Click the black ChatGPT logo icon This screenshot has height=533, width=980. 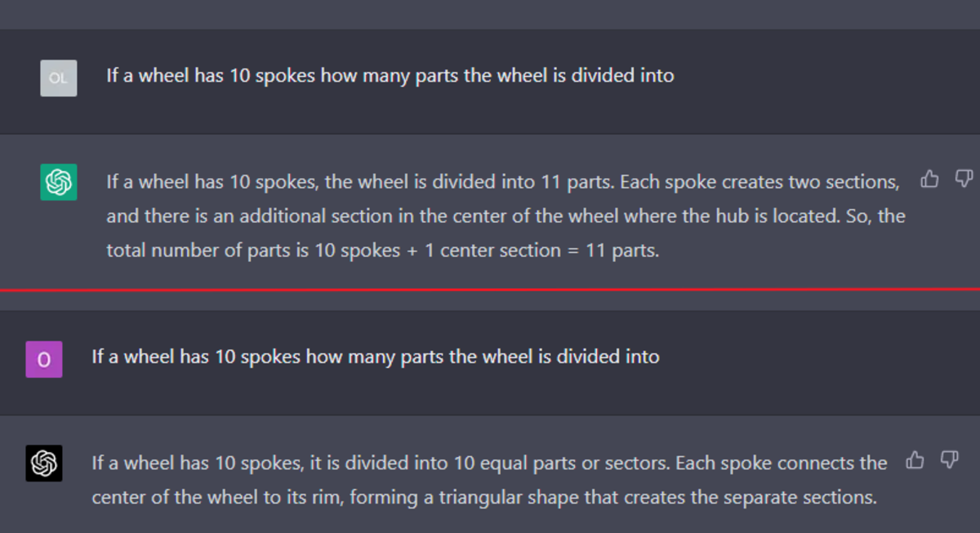pyautogui.click(x=44, y=464)
